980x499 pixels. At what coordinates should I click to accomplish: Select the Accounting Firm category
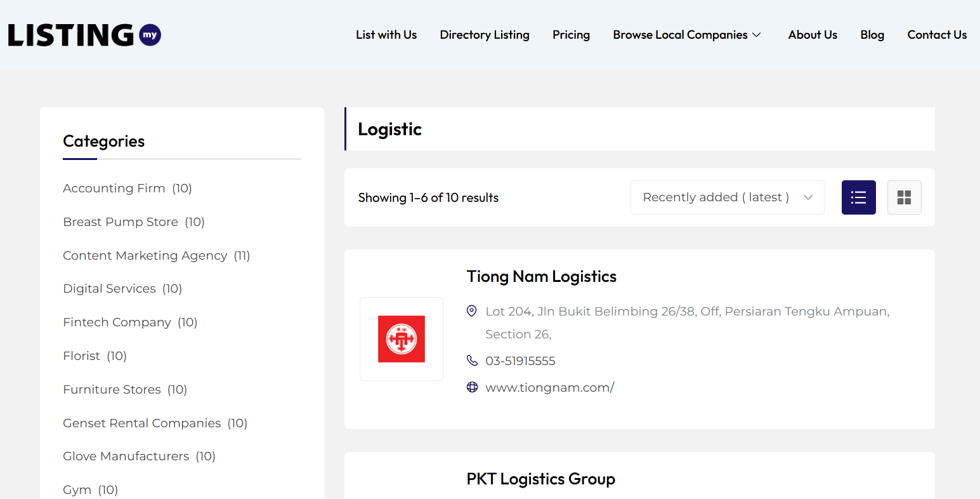pos(114,189)
